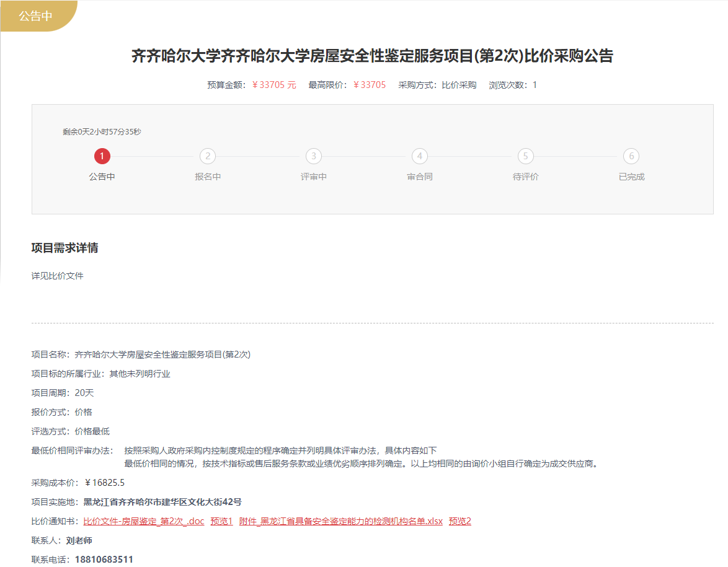Select the 审合同 step label
The height and width of the screenshot is (567, 728).
[420, 177]
